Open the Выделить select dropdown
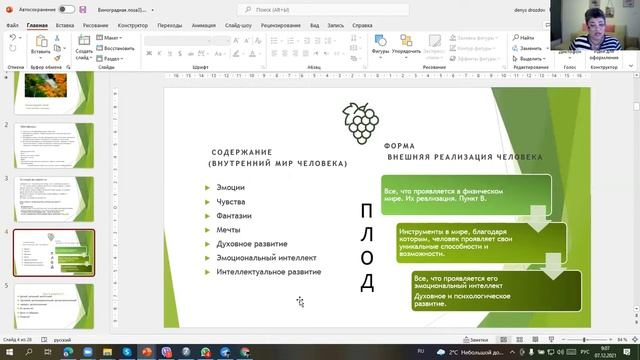640x360 pixels. [x=529, y=59]
